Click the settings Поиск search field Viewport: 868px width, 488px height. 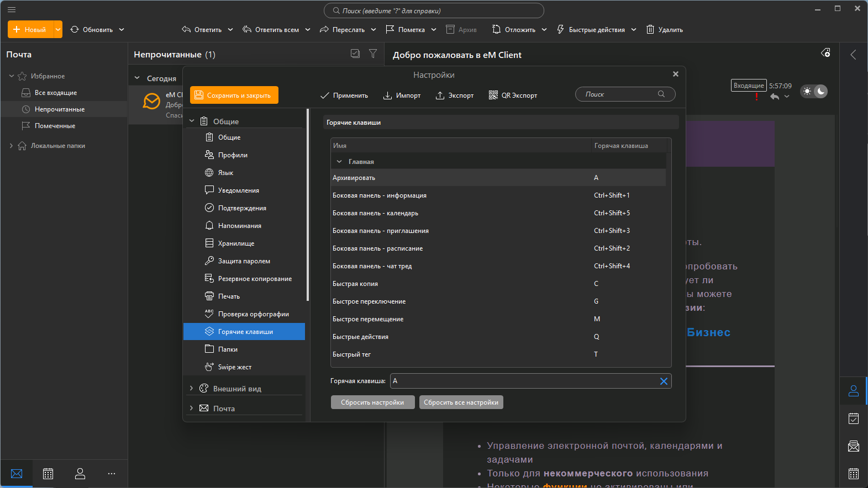click(619, 94)
